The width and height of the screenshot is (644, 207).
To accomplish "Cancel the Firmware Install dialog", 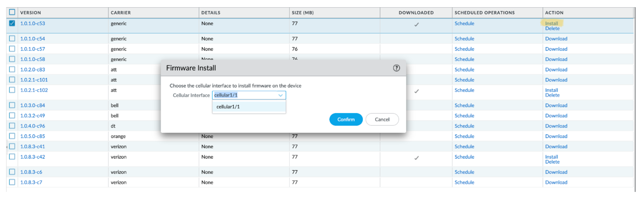I will point(382,120).
